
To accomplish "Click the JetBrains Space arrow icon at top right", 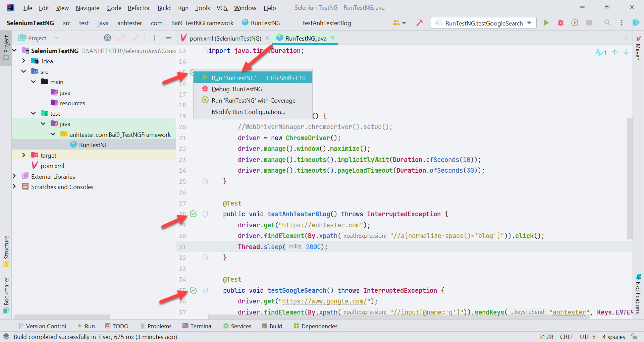I will (636, 23).
